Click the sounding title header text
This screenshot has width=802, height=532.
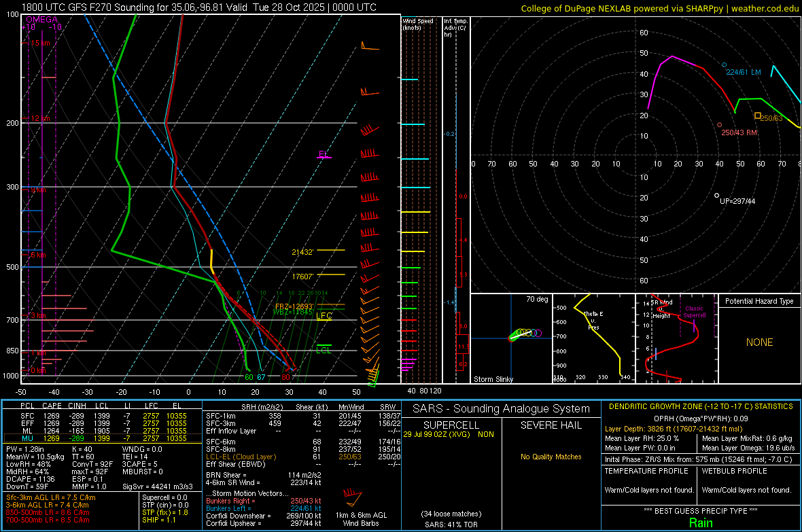[199, 7]
